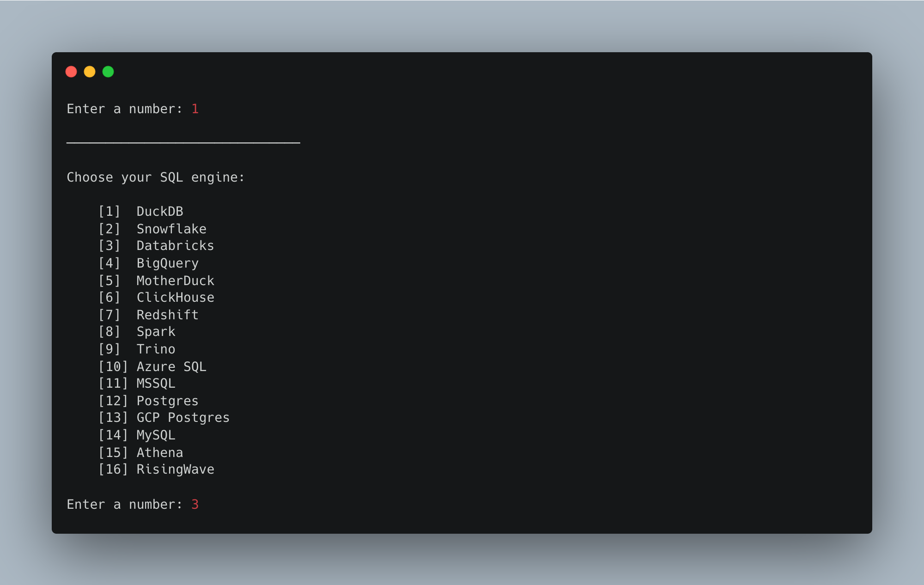The image size is (924, 585).
Task: Choose RisingWave at the list bottom
Action: click(x=175, y=469)
